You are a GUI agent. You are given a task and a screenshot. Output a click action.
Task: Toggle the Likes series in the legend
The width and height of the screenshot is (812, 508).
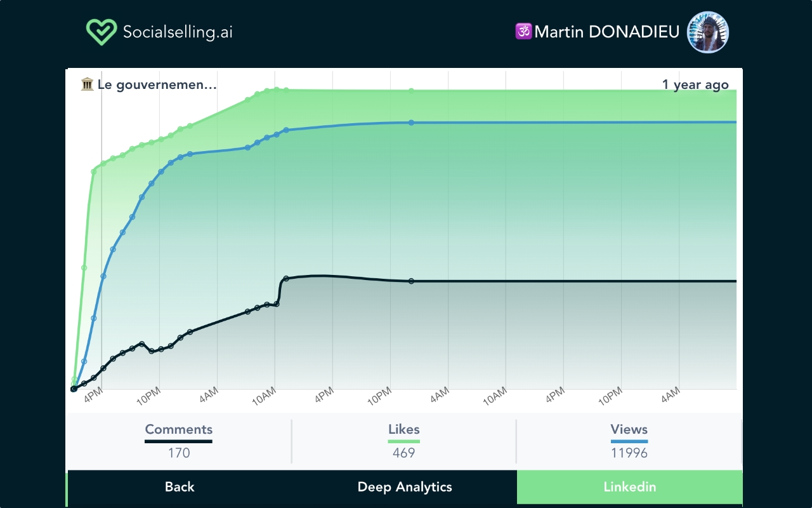point(404,429)
